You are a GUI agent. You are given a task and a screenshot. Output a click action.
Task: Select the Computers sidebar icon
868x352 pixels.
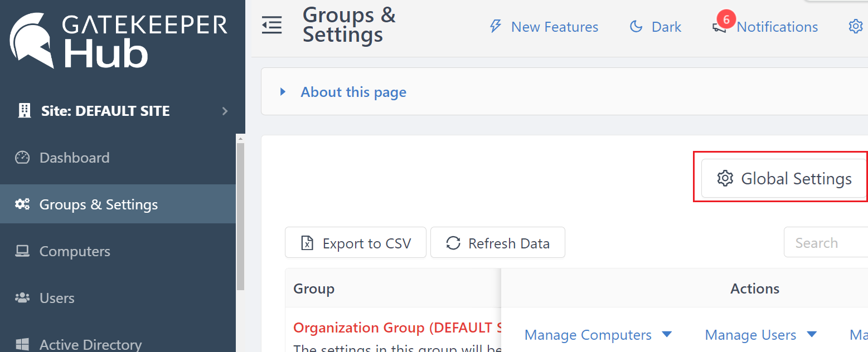[22, 251]
